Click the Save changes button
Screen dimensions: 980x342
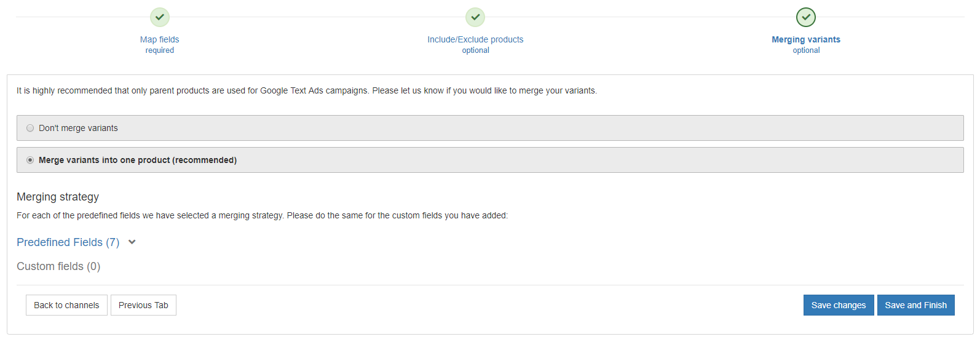[839, 305]
